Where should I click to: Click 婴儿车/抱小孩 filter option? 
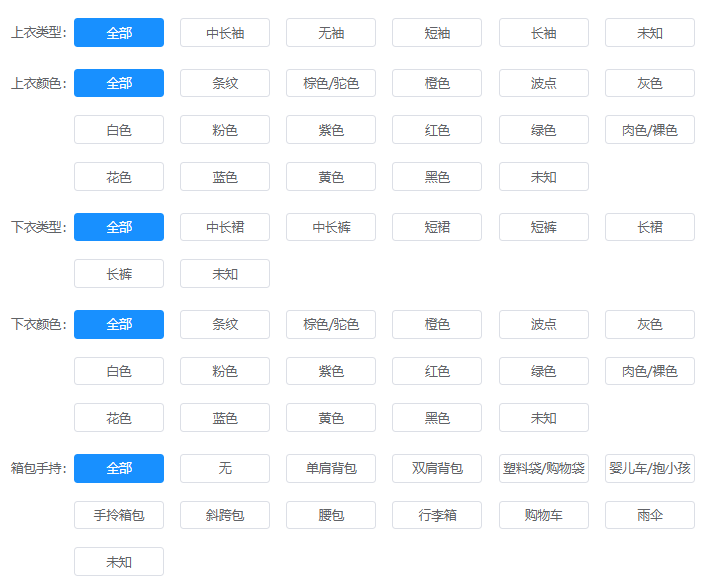650,468
